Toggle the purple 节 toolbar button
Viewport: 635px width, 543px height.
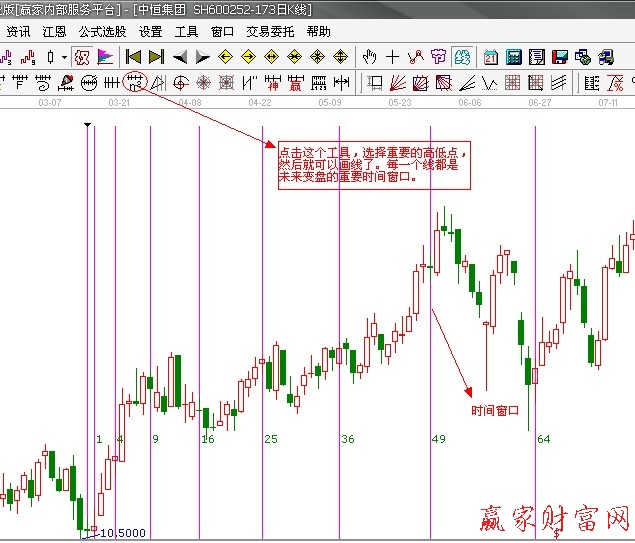(x=438, y=57)
